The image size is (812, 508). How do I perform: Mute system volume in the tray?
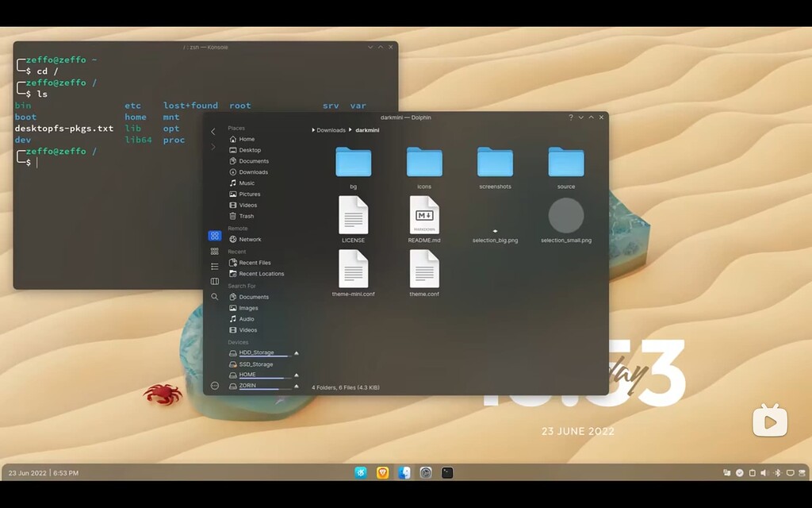(764, 472)
